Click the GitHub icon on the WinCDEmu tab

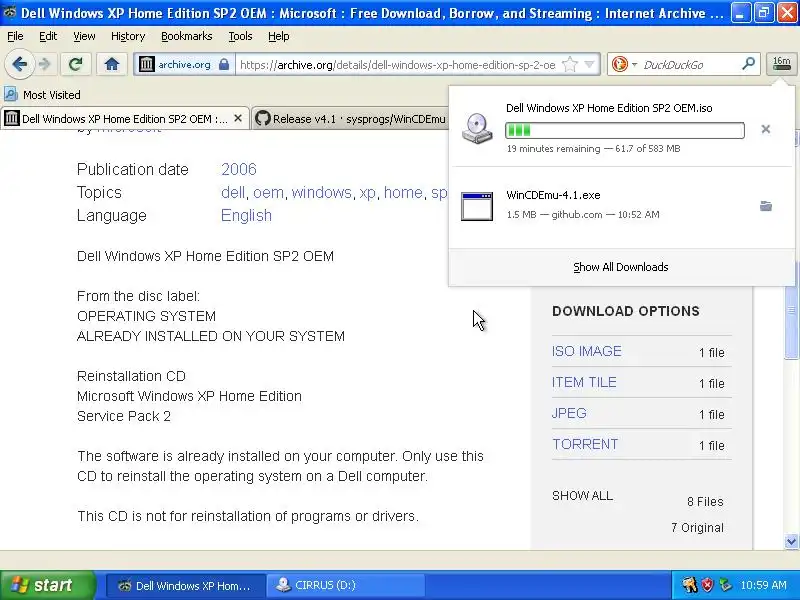pyautogui.click(x=262, y=119)
